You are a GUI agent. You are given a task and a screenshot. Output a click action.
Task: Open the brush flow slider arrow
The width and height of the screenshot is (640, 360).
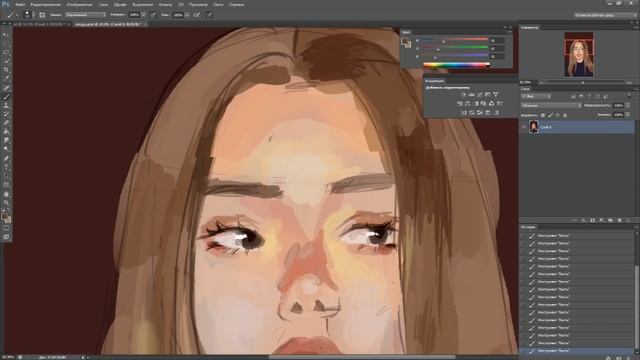[x=187, y=15]
